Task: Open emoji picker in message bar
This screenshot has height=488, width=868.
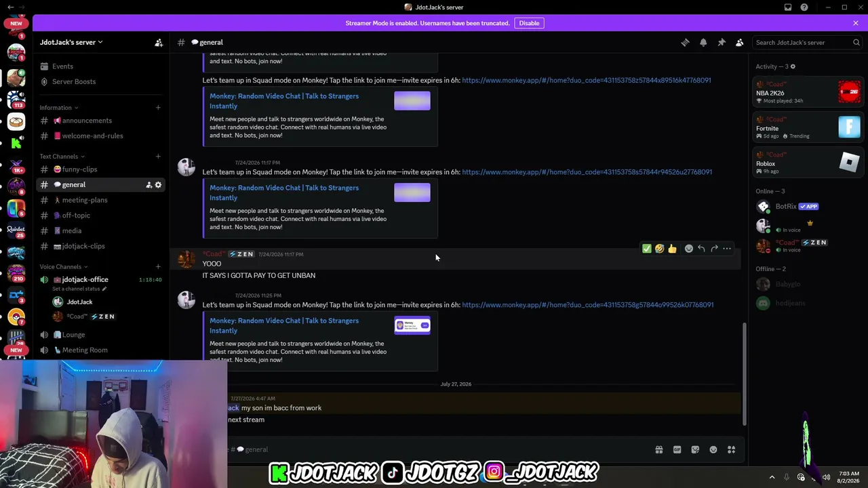Action: (x=713, y=449)
